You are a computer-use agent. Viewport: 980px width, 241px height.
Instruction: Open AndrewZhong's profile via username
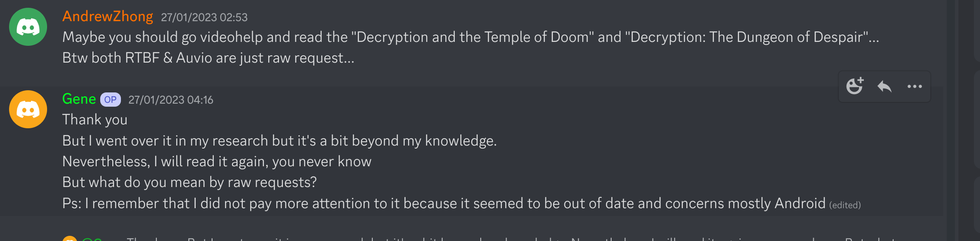pos(108,16)
